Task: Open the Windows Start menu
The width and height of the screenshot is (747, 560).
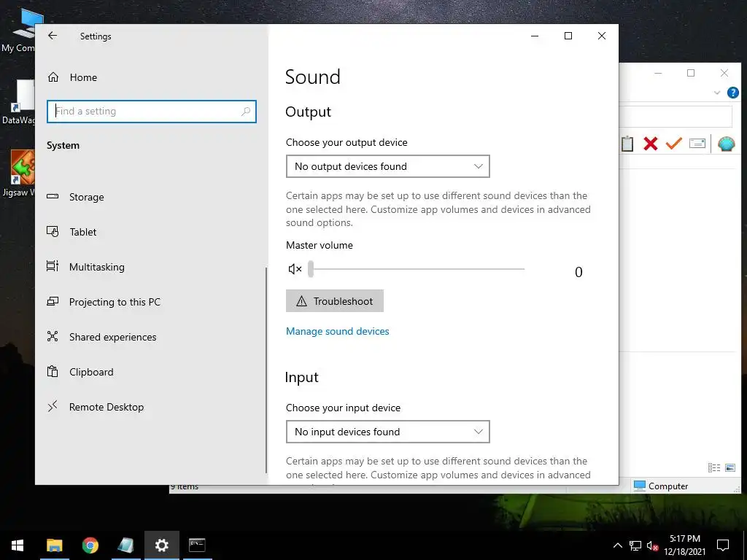Action: pyautogui.click(x=18, y=545)
